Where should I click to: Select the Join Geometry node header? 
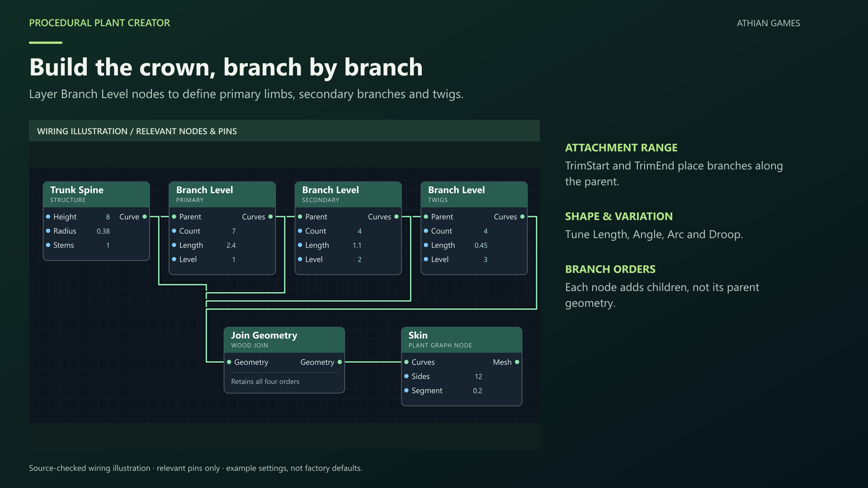click(x=284, y=340)
